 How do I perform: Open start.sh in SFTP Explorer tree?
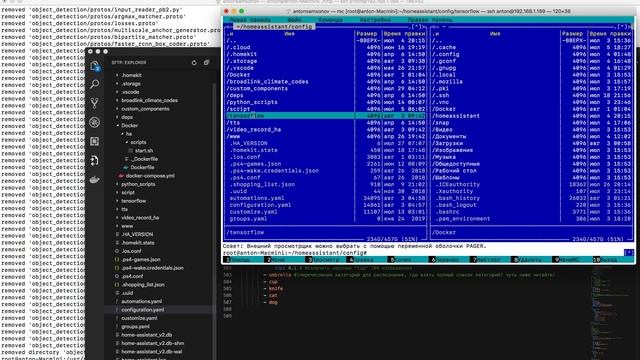144,151
